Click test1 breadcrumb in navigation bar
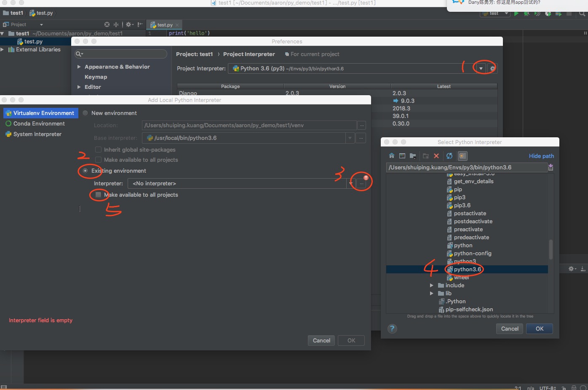 [13, 13]
